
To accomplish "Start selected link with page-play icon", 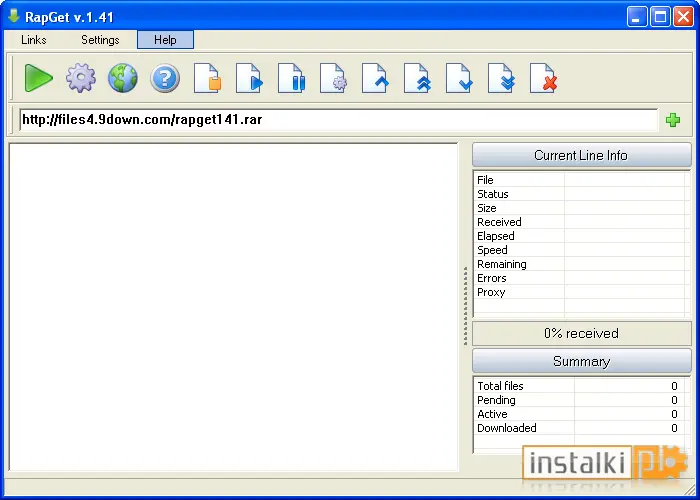I will click(x=249, y=78).
